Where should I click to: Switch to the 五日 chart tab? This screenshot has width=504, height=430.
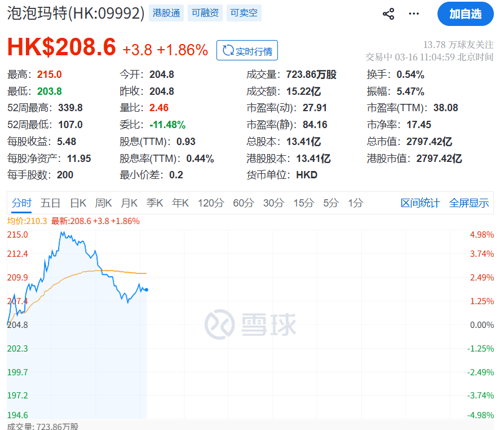[x=50, y=203]
